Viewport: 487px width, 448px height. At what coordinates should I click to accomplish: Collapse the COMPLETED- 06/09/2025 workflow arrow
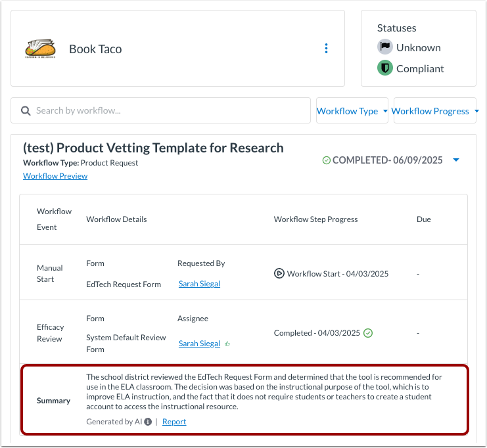click(456, 160)
